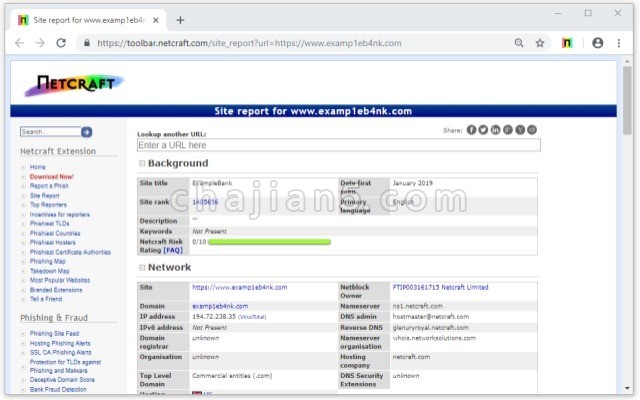Open VirusTotal link beside IP address
Screen dimensions: 640x400
pyautogui.click(x=252, y=317)
